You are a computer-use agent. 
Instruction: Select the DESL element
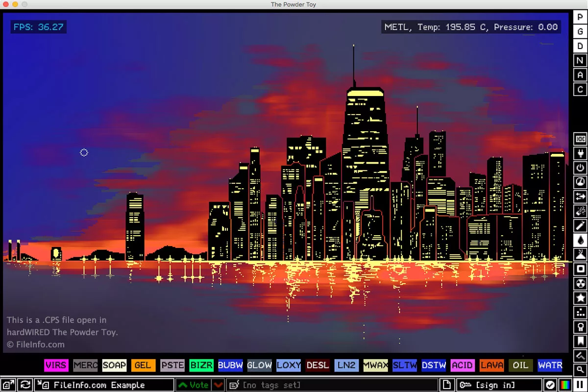coord(318,365)
